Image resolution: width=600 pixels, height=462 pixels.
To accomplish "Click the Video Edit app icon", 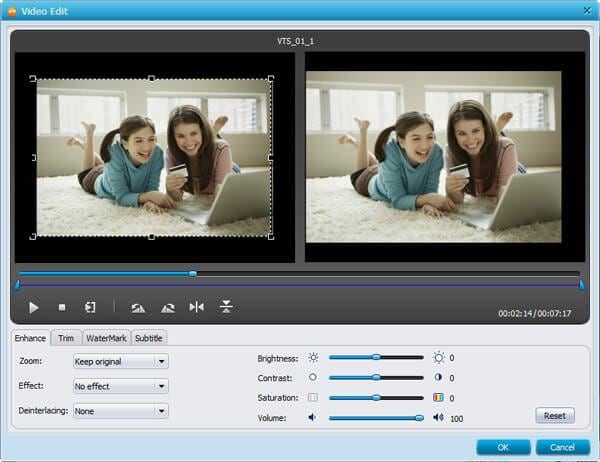I will [12, 11].
